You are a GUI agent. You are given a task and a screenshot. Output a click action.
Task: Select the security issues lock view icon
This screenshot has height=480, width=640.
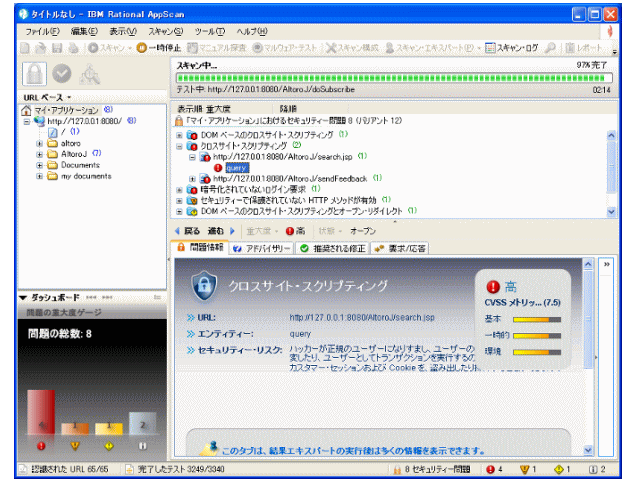point(33,73)
